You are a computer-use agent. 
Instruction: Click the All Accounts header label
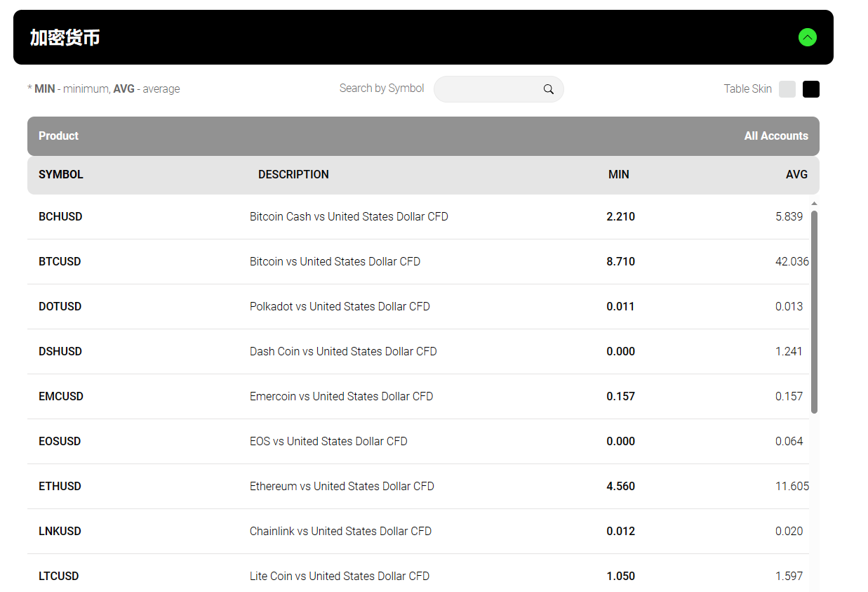(776, 136)
